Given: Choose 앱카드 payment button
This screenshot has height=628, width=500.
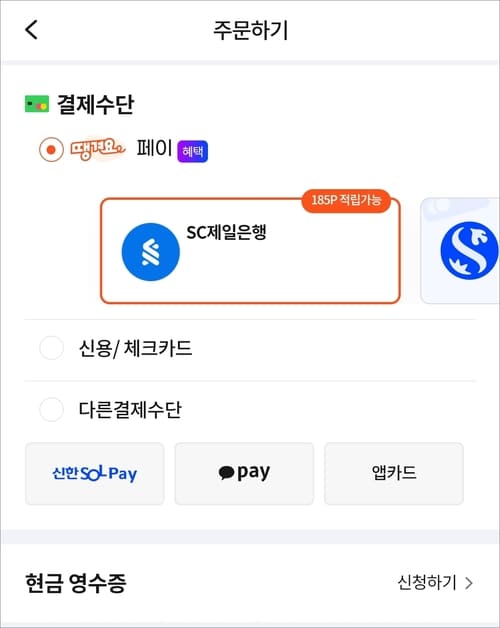Looking at the screenshot, I should (394, 473).
